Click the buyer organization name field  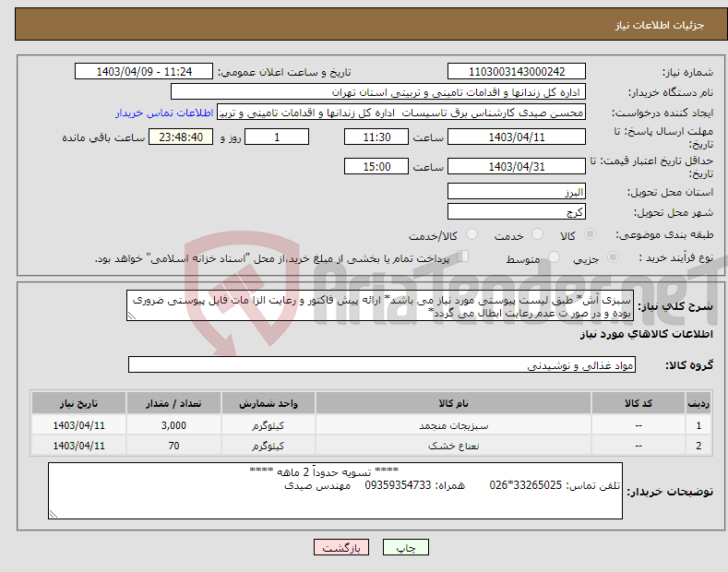(378, 92)
